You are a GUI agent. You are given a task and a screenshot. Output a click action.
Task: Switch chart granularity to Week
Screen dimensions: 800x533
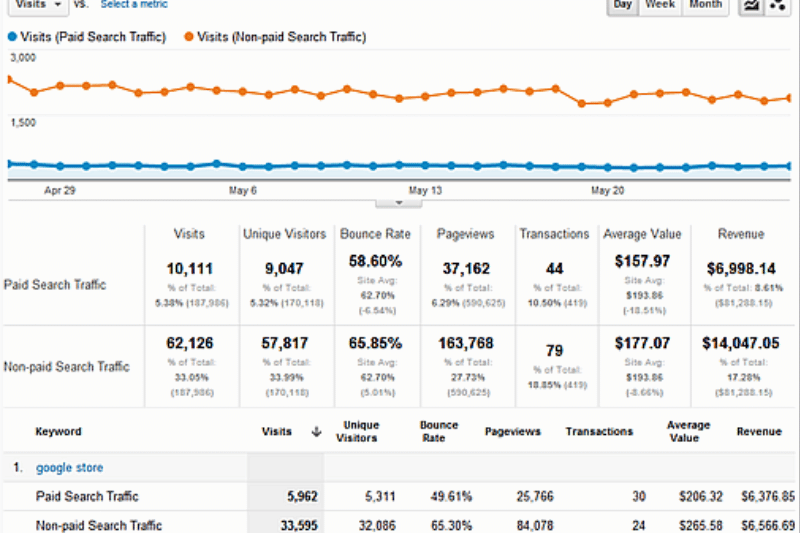(660, 6)
